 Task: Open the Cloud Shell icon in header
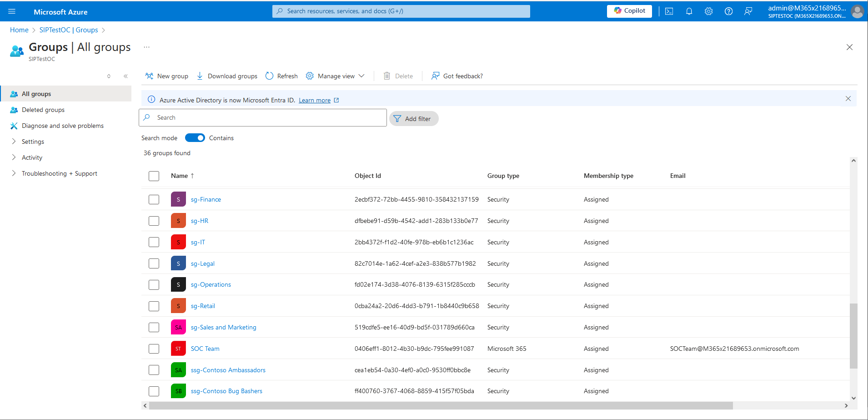click(x=669, y=11)
